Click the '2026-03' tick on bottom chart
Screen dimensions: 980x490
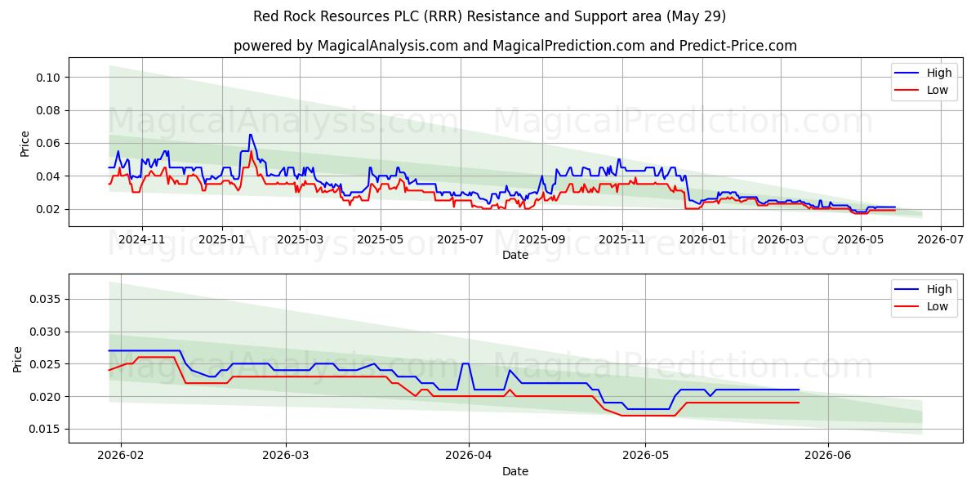[286, 457]
